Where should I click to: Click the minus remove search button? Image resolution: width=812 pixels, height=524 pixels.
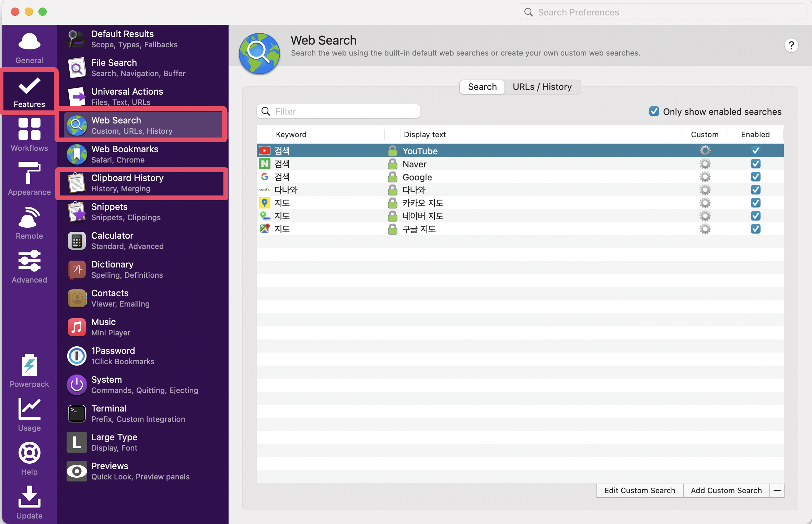click(x=777, y=490)
